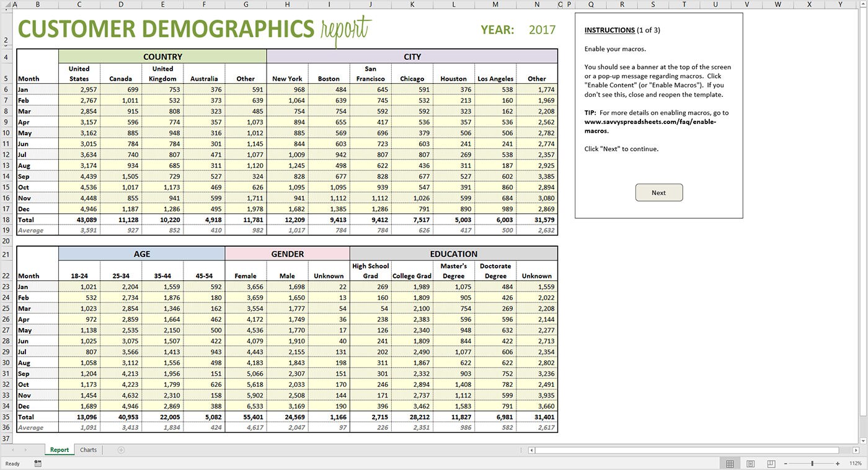This screenshot has width=868, height=470.
Task: Select Page Break Preview view
Action: pyautogui.click(x=770, y=463)
